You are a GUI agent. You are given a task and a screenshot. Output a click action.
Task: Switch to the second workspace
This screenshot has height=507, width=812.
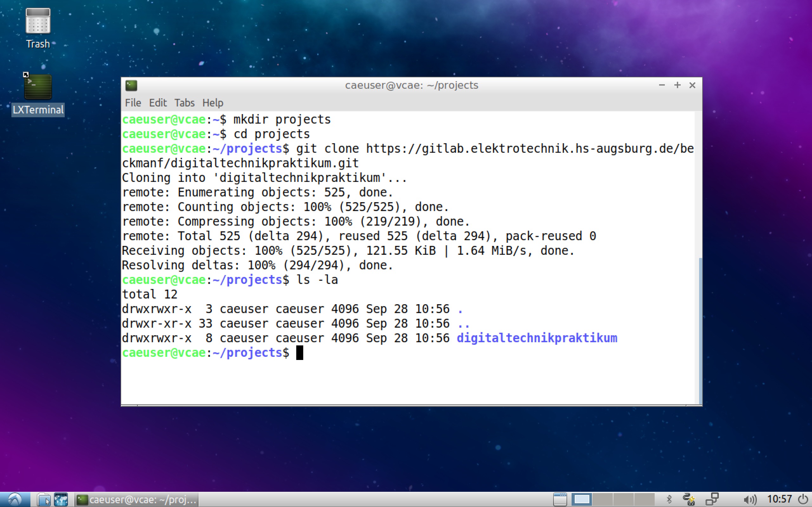[602, 500]
